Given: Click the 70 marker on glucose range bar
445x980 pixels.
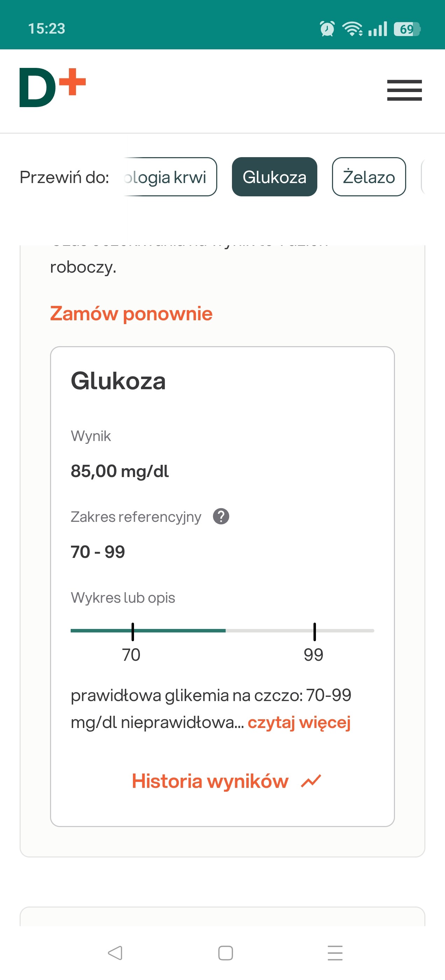Looking at the screenshot, I should click(133, 631).
